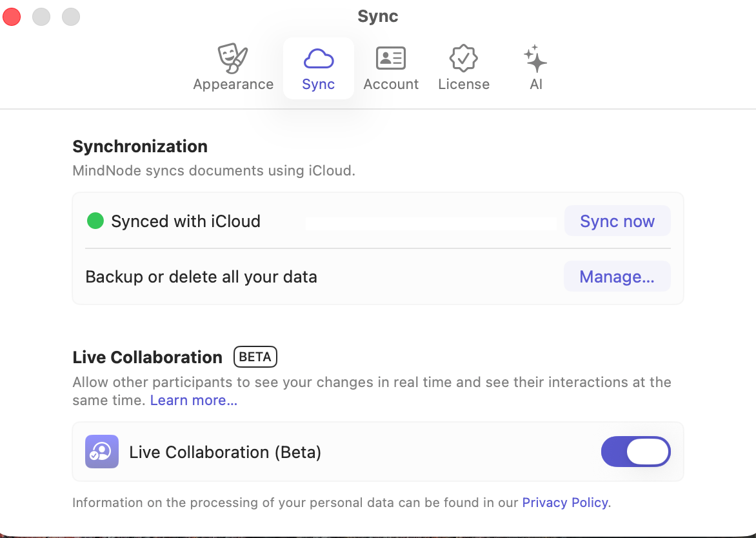756x538 pixels.
Task: Click the Live Collaboration avatar icon
Action: click(x=101, y=452)
